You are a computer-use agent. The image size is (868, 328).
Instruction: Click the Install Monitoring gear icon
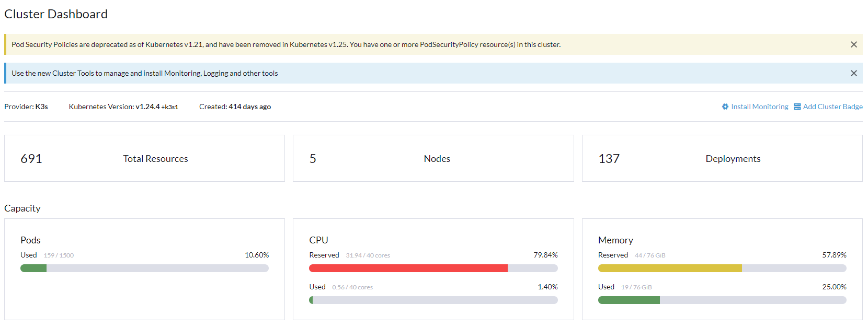(x=725, y=107)
